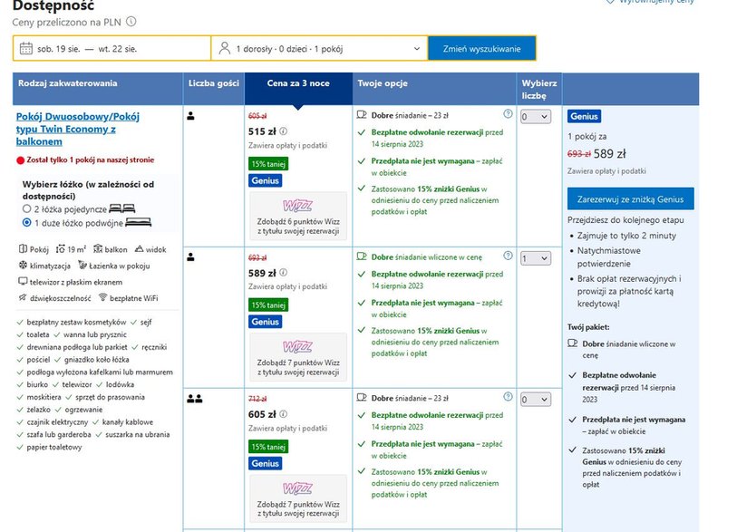Click info icon beside 589 zł price

point(284,273)
